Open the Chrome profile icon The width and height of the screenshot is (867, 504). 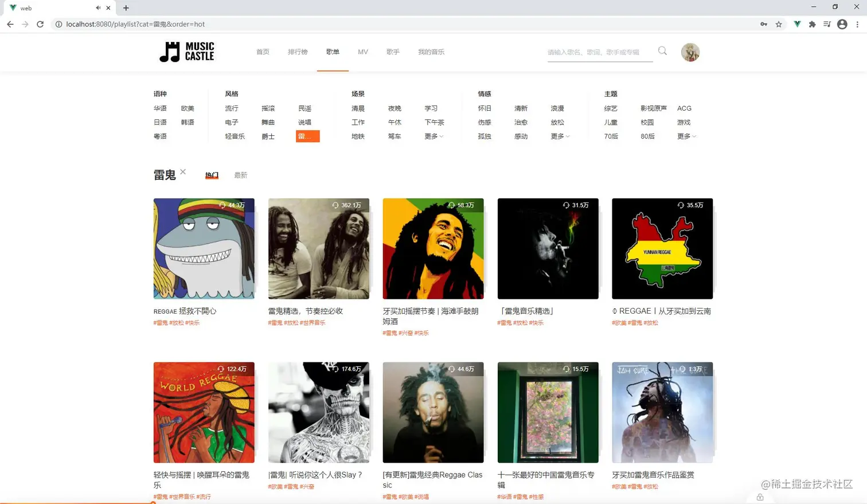coord(842,24)
